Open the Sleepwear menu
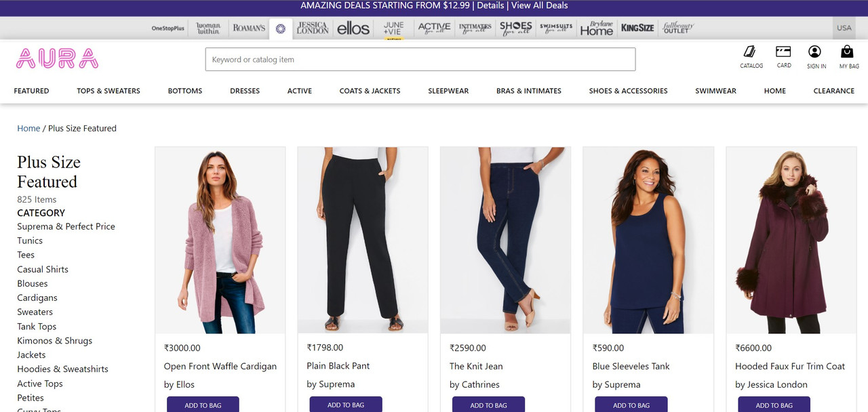The height and width of the screenshot is (412, 868). click(x=448, y=91)
